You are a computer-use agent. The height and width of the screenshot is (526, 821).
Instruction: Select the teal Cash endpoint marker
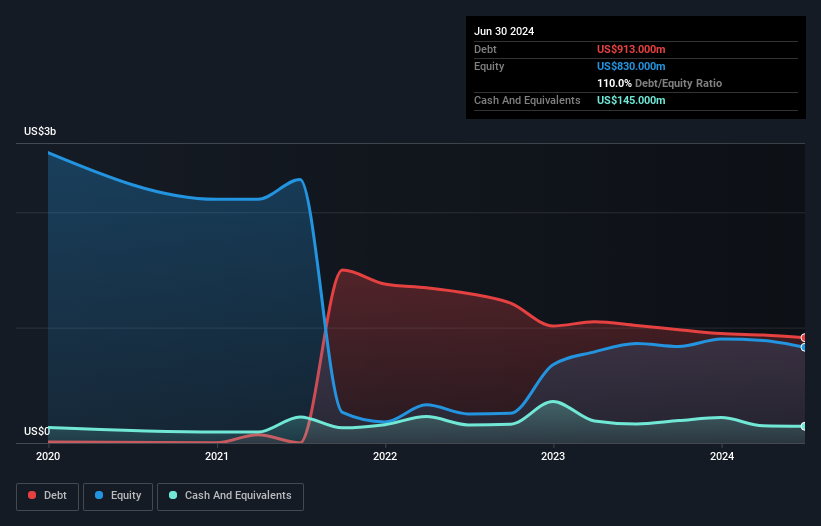804,427
